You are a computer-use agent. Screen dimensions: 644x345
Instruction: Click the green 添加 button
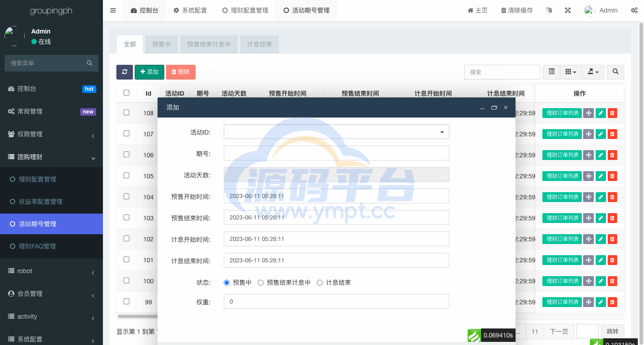coord(149,72)
